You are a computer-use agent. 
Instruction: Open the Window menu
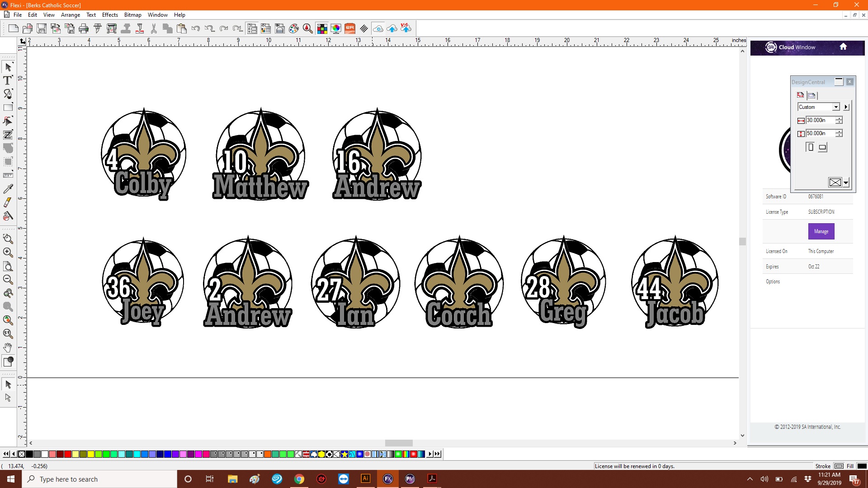point(158,15)
